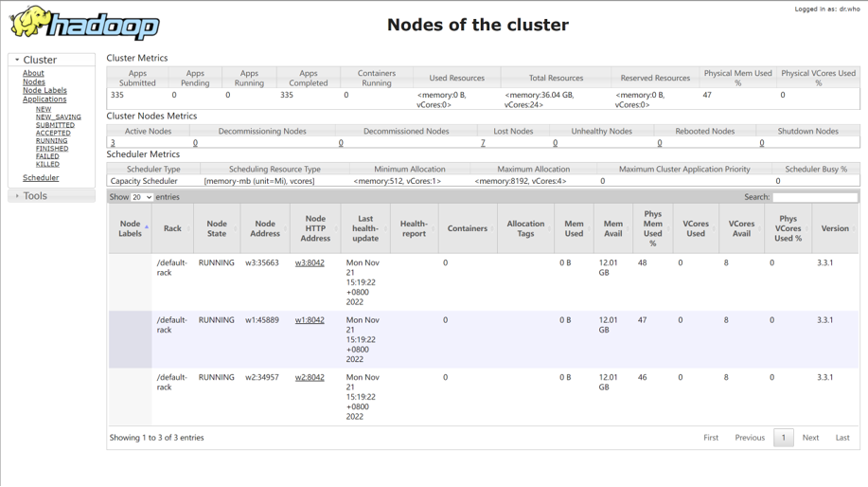
Task: Sort by VCores Used column
Action: [696, 228]
